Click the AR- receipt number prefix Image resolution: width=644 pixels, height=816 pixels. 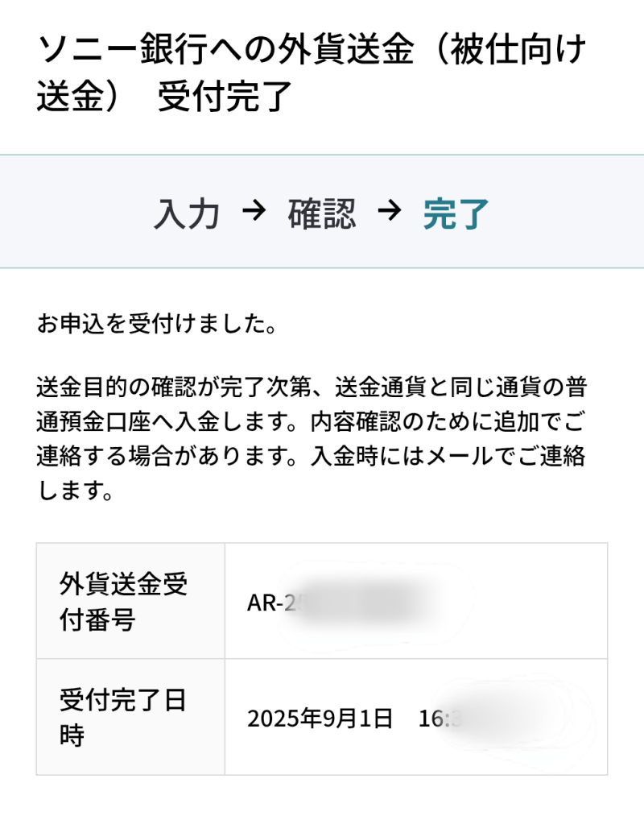tap(265, 603)
